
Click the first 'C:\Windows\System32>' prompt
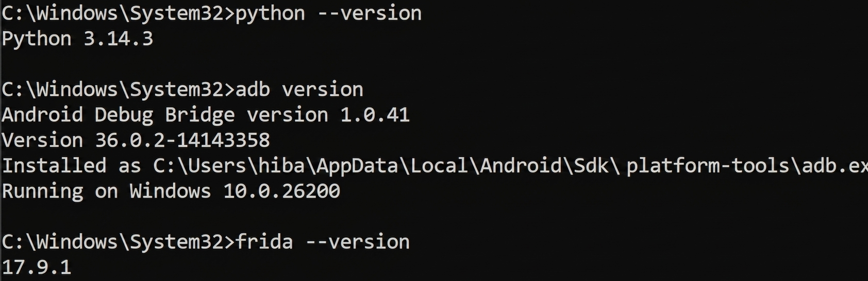119,13
